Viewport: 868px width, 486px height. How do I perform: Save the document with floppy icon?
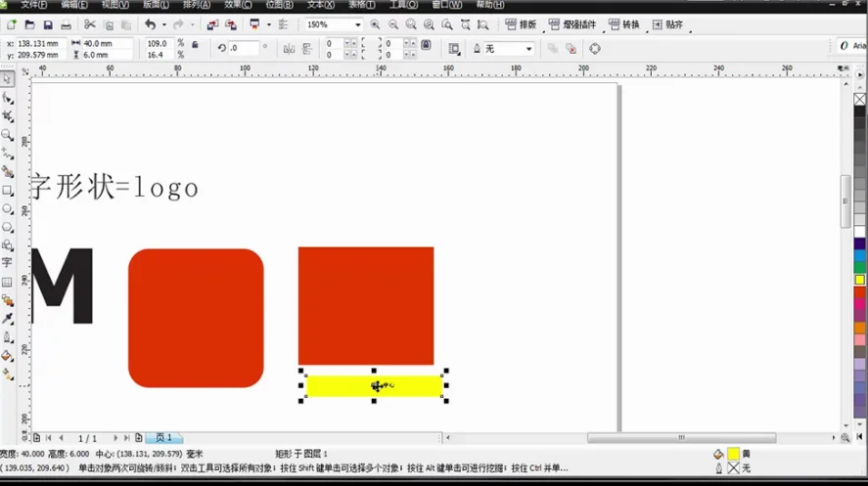point(48,24)
